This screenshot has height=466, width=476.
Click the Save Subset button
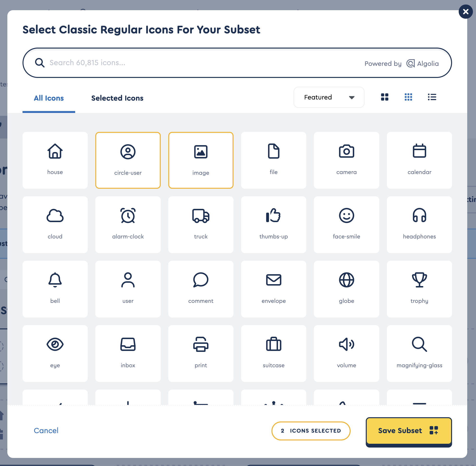(x=408, y=431)
